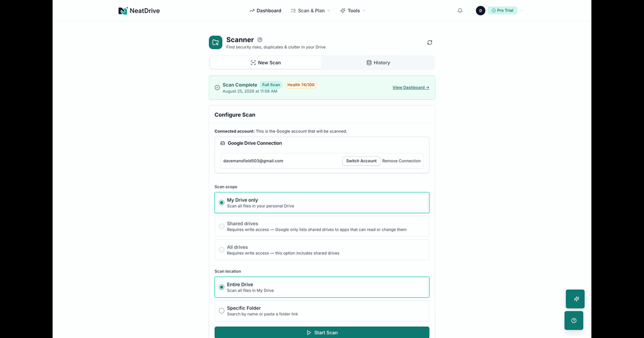644x338 pixels.
Task: Go to Dashboard in top navigation
Action: point(265,11)
